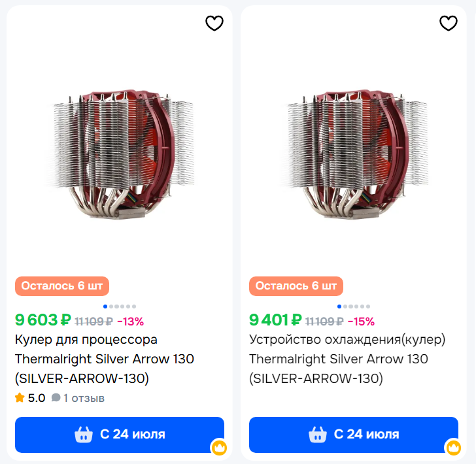Add left Кулер для процессора to favorites

(214, 24)
